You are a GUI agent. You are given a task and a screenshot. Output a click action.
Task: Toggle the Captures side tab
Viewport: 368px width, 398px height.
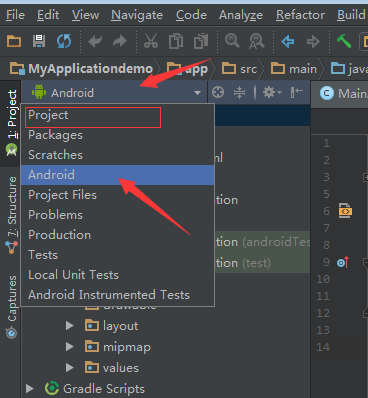pos(11,307)
